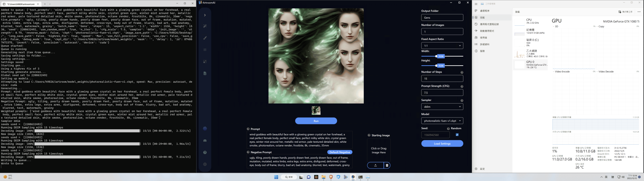The height and width of the screenshot is (181, 644).
Task: Click the upload starting image button
Action: click(x=375, y=165)
